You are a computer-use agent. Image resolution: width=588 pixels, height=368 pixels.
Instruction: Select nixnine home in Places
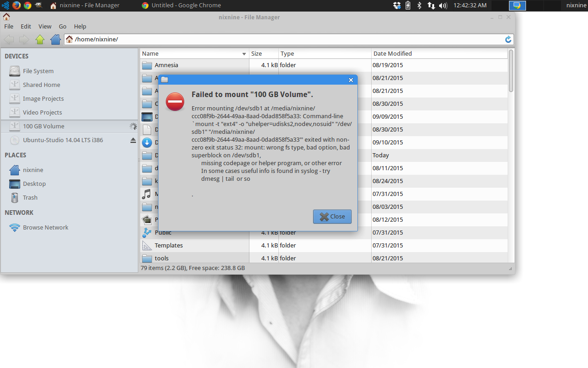[x=69, y=170]
